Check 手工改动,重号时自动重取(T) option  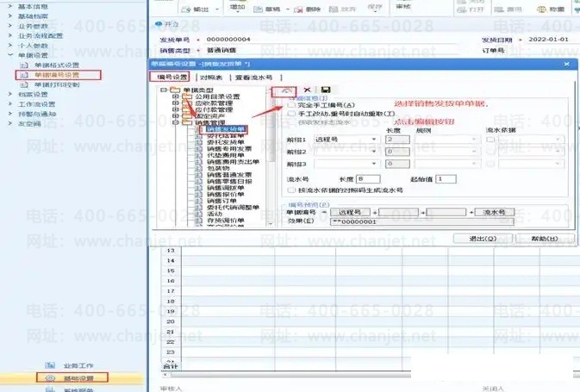click(291, 114)
